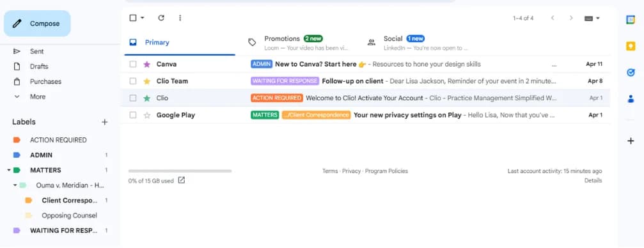Open Contacts side panel icon
Image resolution: width=644 pixels, height=248 pixels.
(631, 99)
